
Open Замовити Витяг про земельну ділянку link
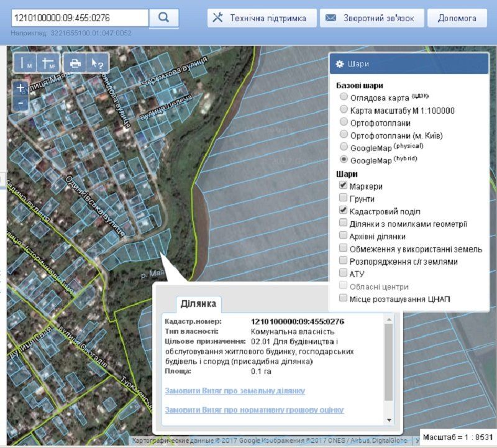point(235,391)
